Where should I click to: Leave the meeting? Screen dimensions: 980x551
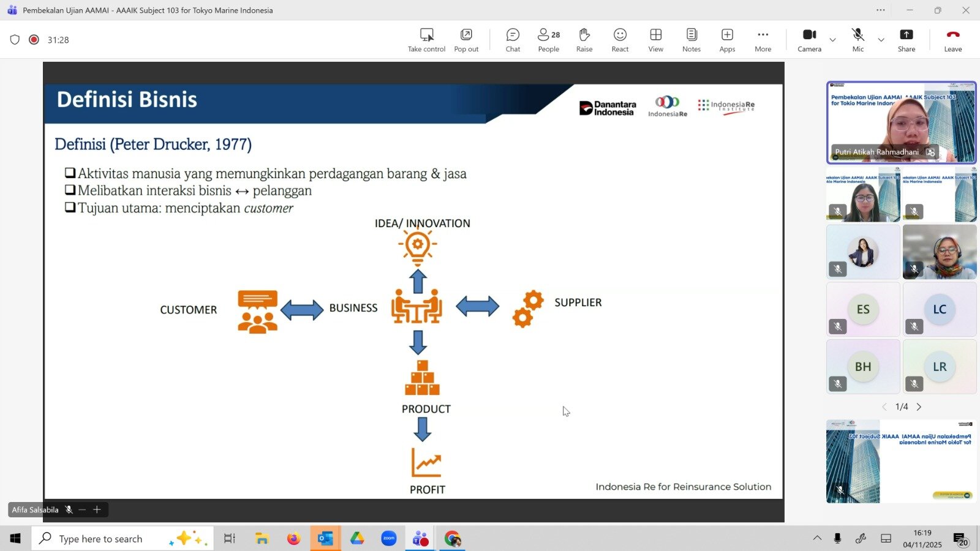point(952,40)
